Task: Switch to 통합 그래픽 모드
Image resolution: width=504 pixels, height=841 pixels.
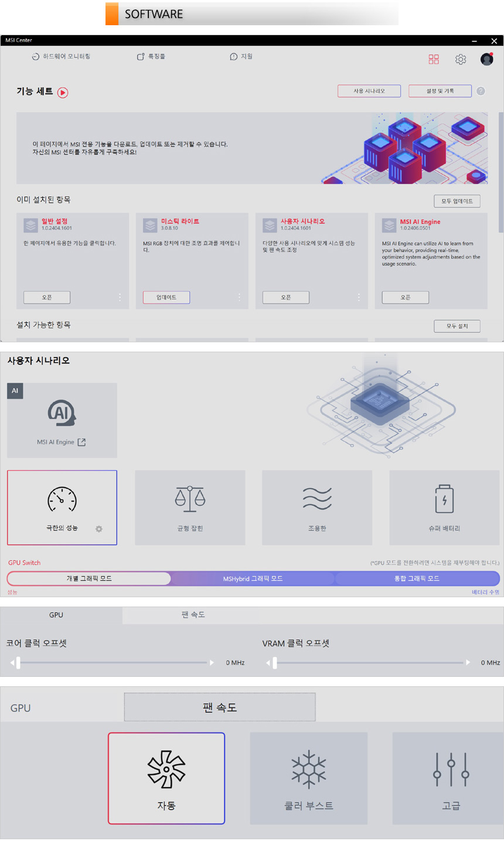Action: tap(417, 578)
